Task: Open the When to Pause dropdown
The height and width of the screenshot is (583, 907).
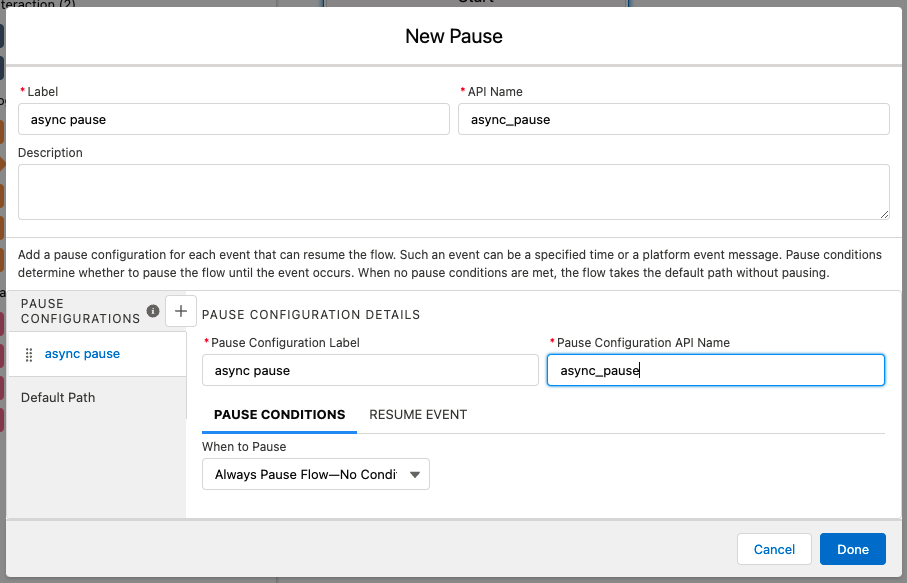Action: click(316, 474)
